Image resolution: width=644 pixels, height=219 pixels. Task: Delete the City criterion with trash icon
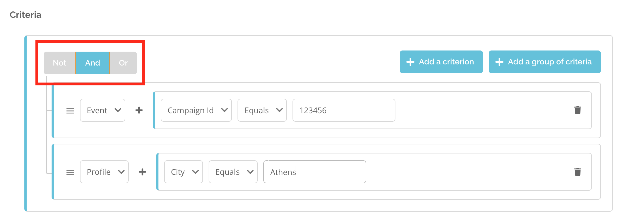[x=577, y=172]
